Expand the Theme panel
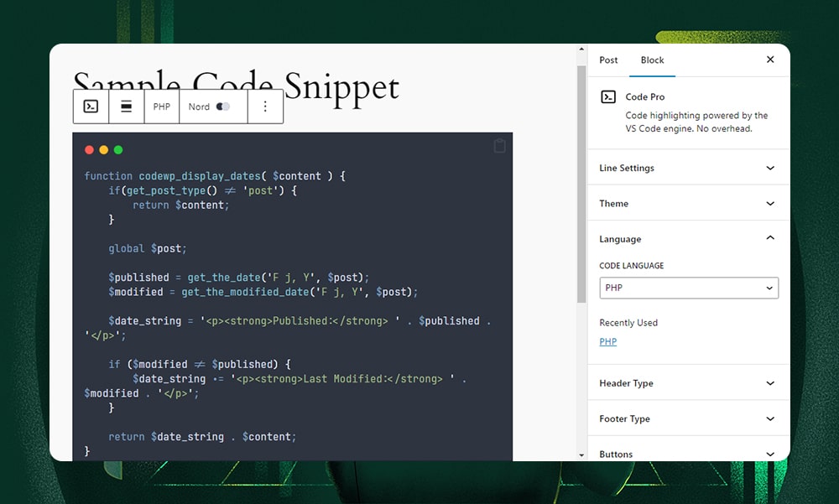839x504 pixels. coord(688,203)
